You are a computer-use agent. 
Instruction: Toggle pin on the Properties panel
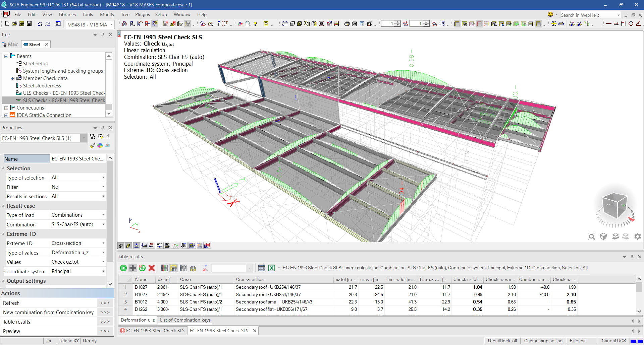(x=103, y=128)
